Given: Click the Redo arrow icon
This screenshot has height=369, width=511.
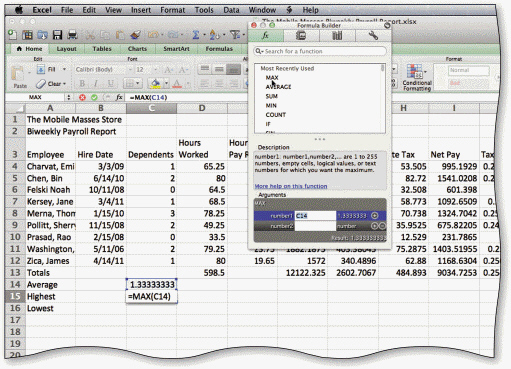Looking at the screenshot, I should click(173, 35).
